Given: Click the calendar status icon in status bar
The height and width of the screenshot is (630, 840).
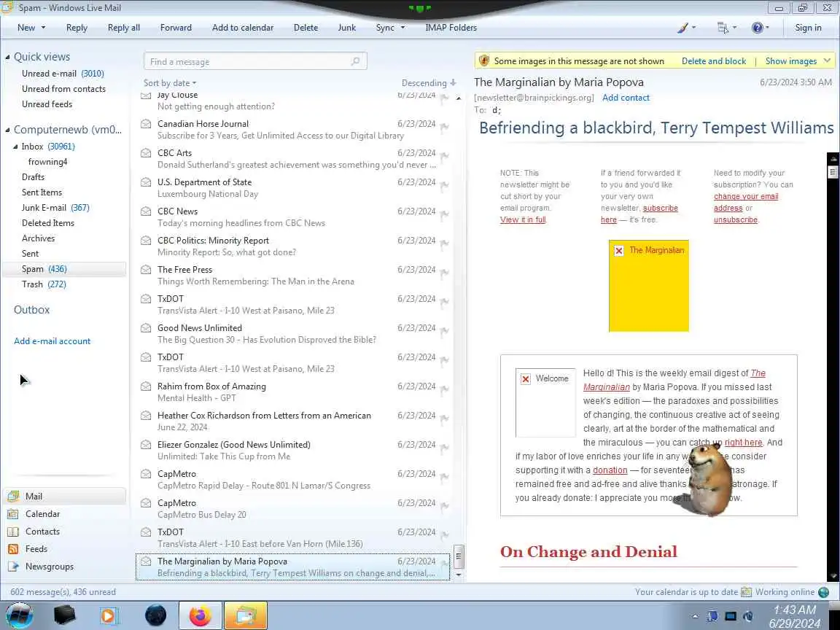Looking at the screenshot, I should pyautogui.click(x=746, y=592).
